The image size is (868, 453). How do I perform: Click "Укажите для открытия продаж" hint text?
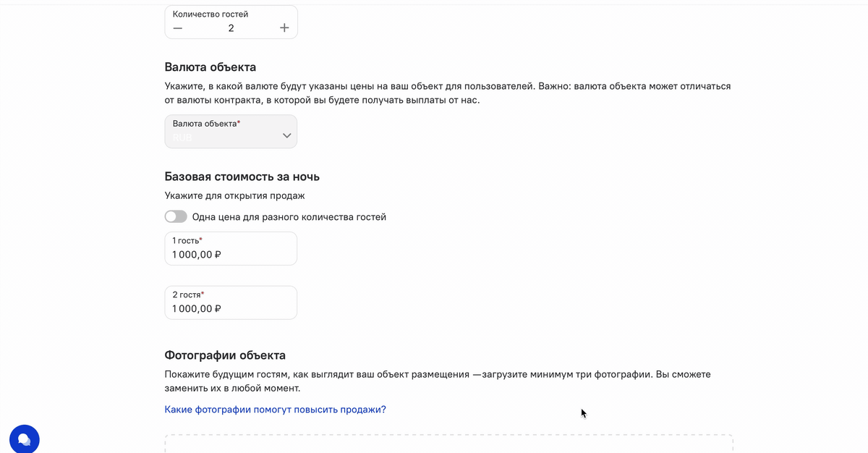[235, 195]
